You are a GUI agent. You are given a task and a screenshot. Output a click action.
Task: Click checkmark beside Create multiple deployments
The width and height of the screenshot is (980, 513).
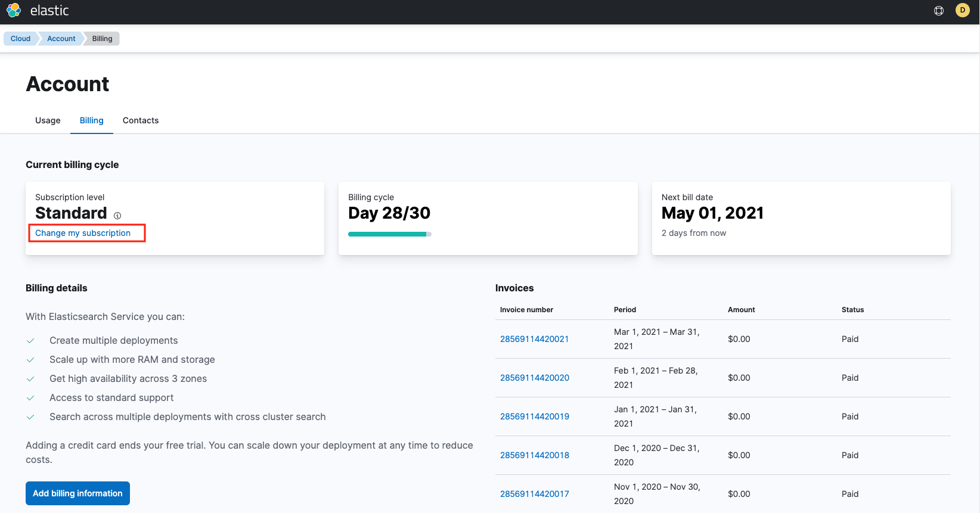30,341
